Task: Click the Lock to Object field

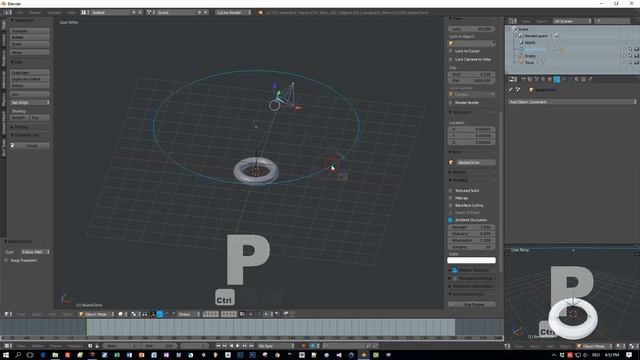Action: tap(471, 43)
